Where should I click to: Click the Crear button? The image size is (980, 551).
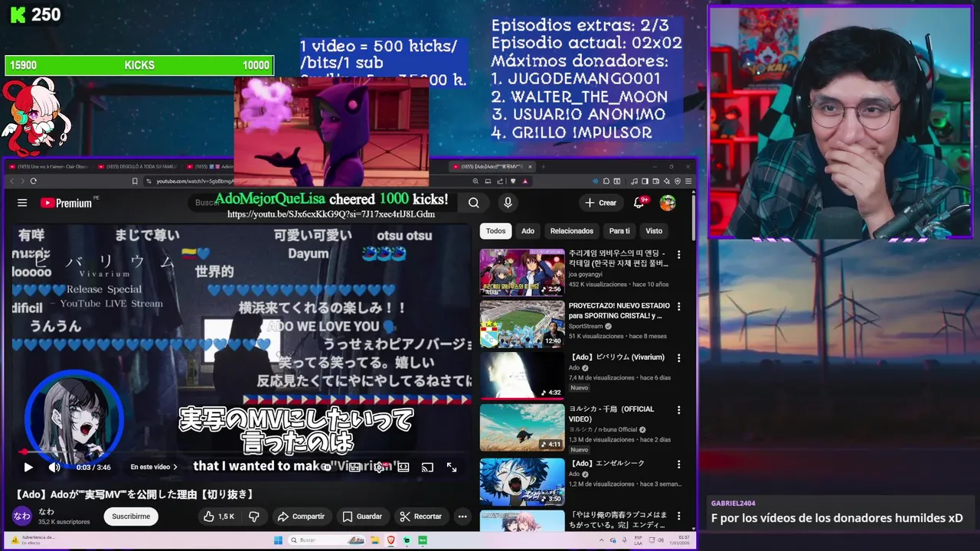[600, 203]
